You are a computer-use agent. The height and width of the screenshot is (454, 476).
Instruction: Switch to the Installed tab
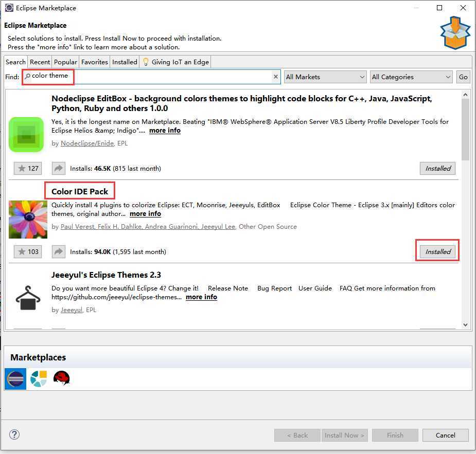click(x=125, y=62)
